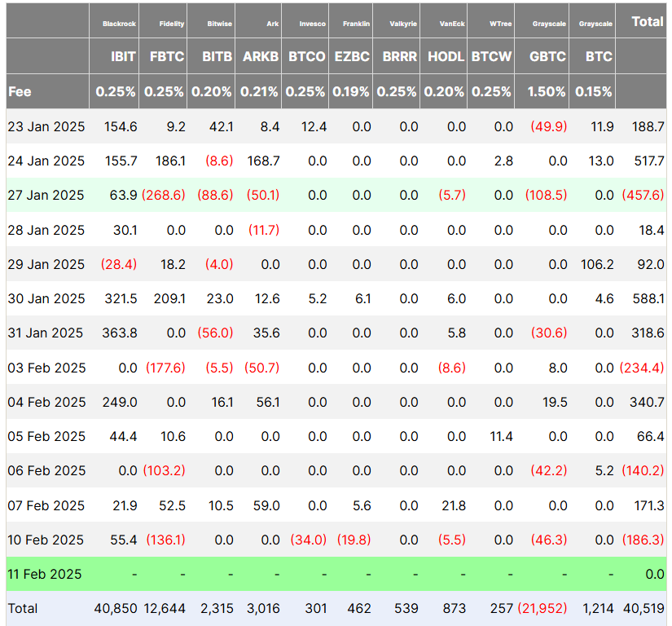This screenshot has height=626, width=672.
Task: Click the IBIT ticker column header
Action: 123,57
